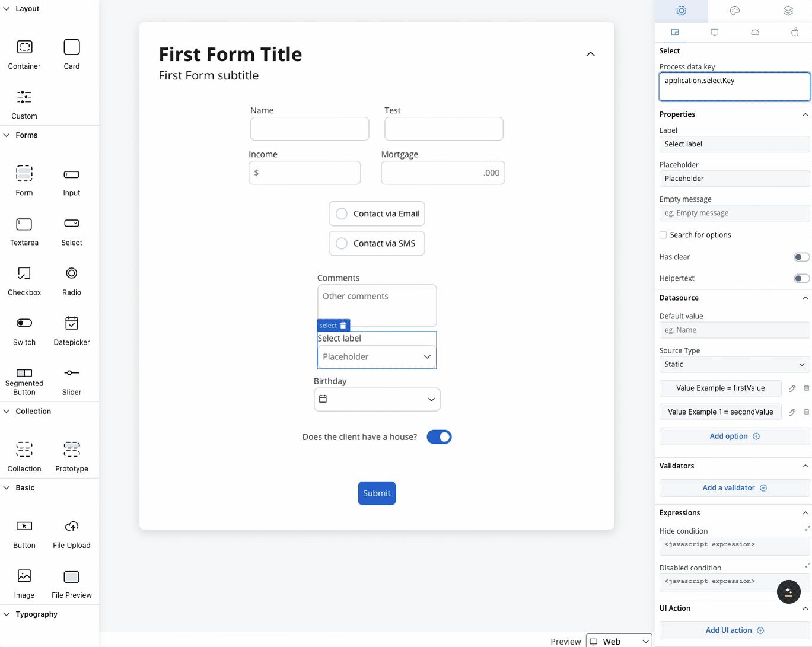The image size is (812, 647).
Task: Expand the Hide condition editor
Action: coord(807,528)
